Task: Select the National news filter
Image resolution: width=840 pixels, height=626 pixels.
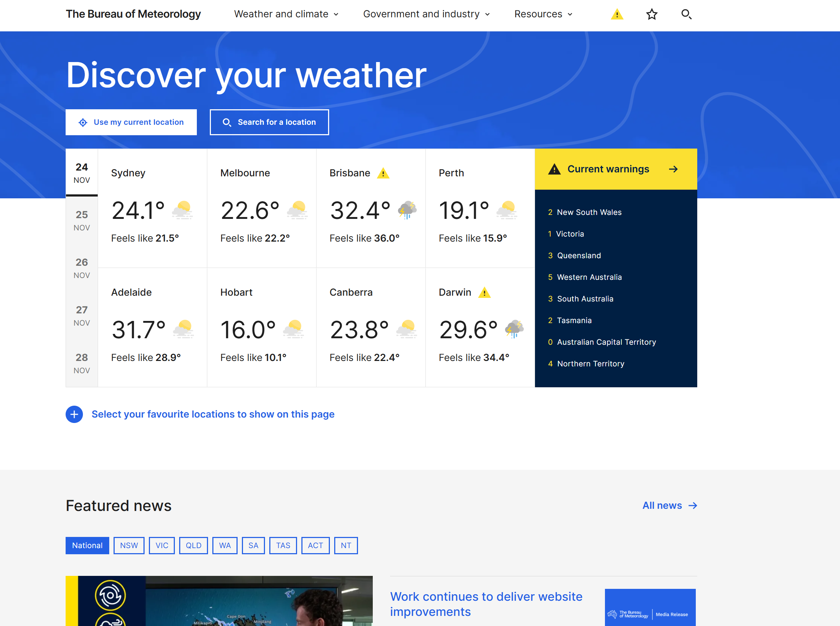Action: (x=87, y=545)
